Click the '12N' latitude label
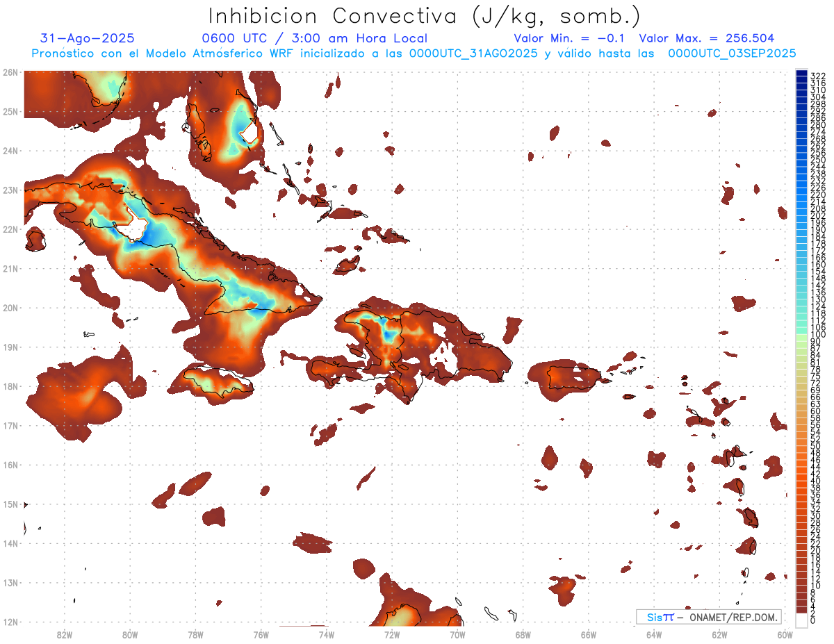834x644 pixels. [10, 622]
